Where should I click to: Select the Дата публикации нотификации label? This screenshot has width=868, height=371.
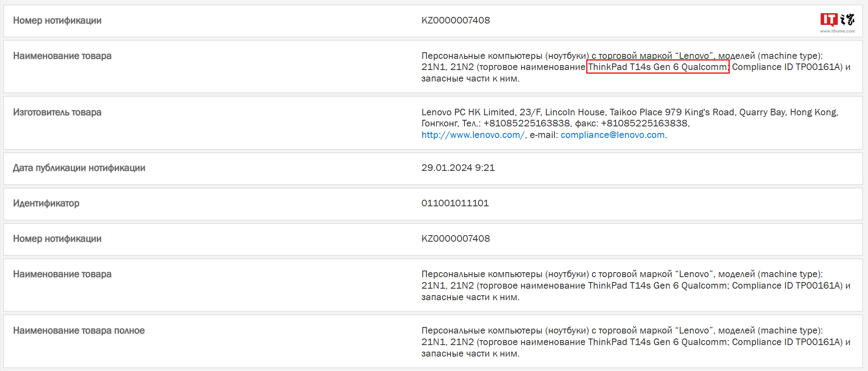[x=79, y=168]
